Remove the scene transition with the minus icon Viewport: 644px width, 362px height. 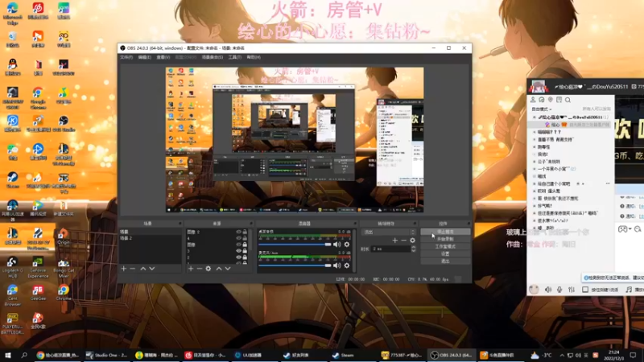(x=404, y=240)
